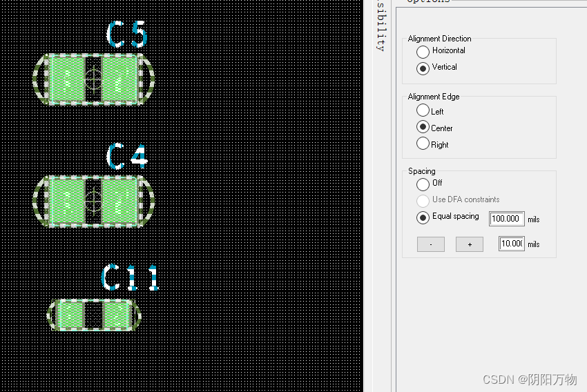Select the right pad of capacitor C11
The image size is (587, 392).
(x=117, y=315)
